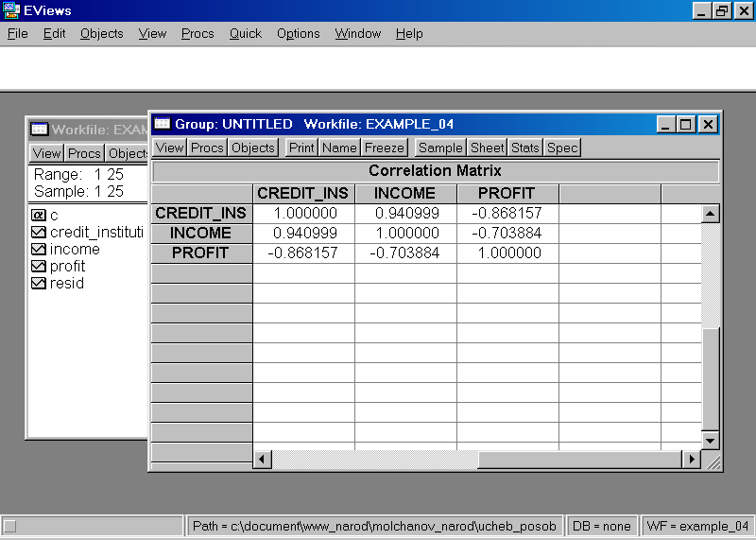756x540 pixels.
Task: Select the resid series icon in Workfile
Action: (38, 283)
